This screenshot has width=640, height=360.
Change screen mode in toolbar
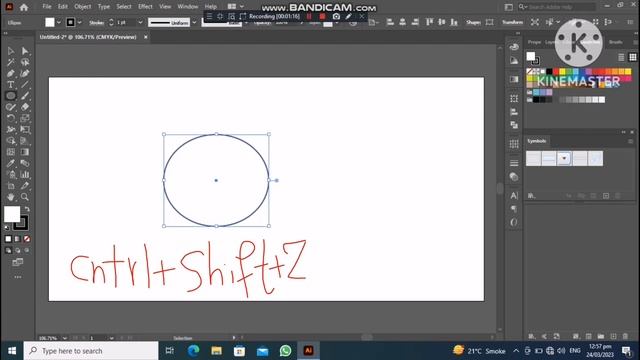[18, 262]
